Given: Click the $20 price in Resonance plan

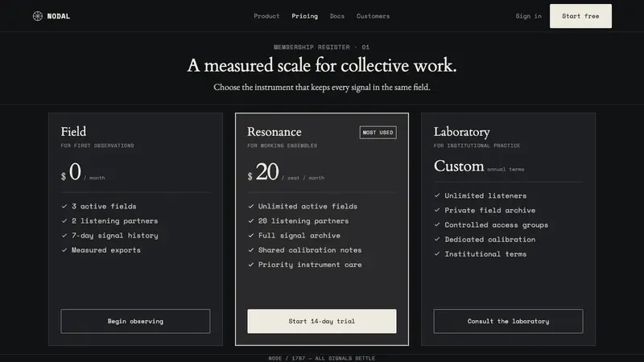Looking at the screenshot, I should point(263,171).
